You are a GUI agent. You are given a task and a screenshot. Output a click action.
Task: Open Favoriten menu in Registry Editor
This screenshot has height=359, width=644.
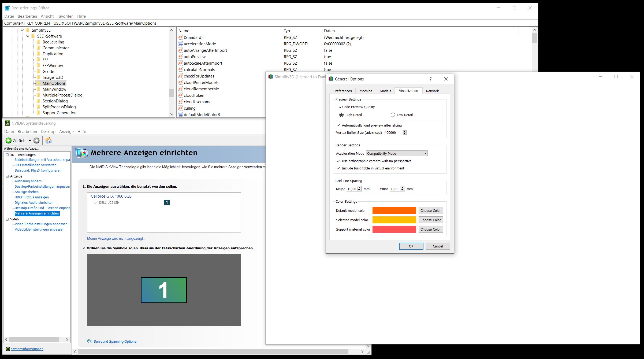[65, 16]
